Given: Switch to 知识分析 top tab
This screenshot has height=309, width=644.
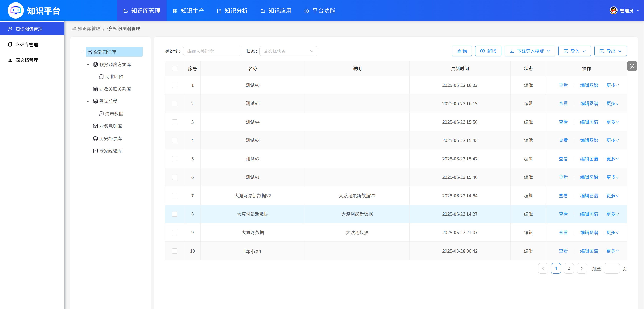Looking at the screenshot, I should point(232,11).
